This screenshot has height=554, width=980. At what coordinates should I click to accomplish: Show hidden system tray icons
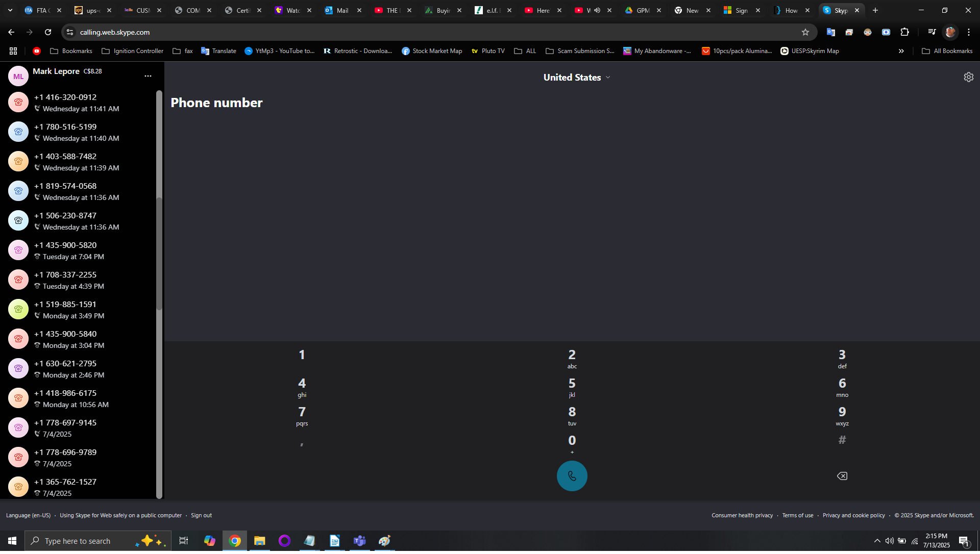point(877,541)
